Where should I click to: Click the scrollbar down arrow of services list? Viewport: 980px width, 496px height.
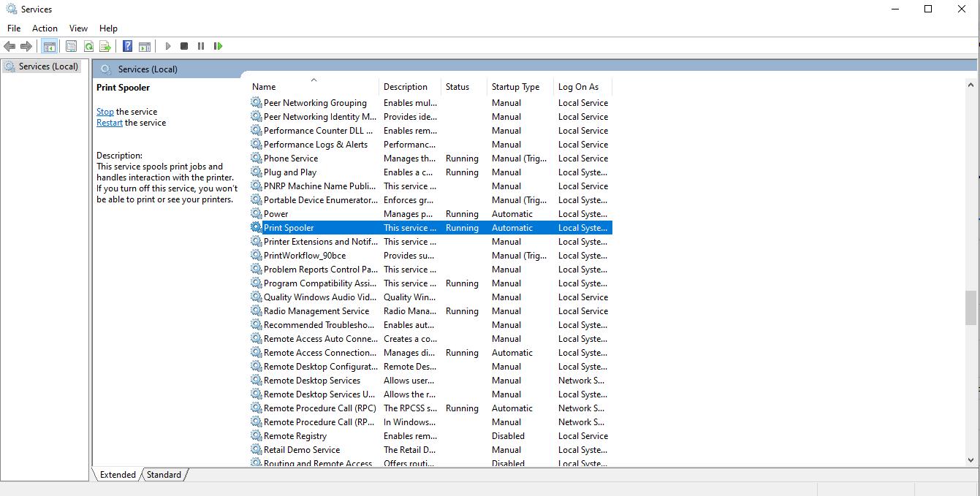(970, 460)
